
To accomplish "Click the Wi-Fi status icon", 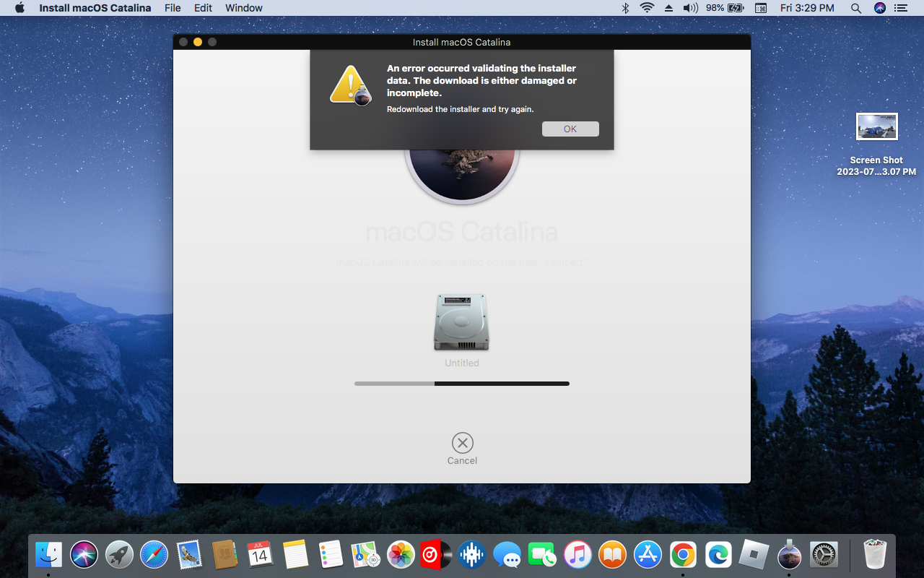I will point(646,8).
